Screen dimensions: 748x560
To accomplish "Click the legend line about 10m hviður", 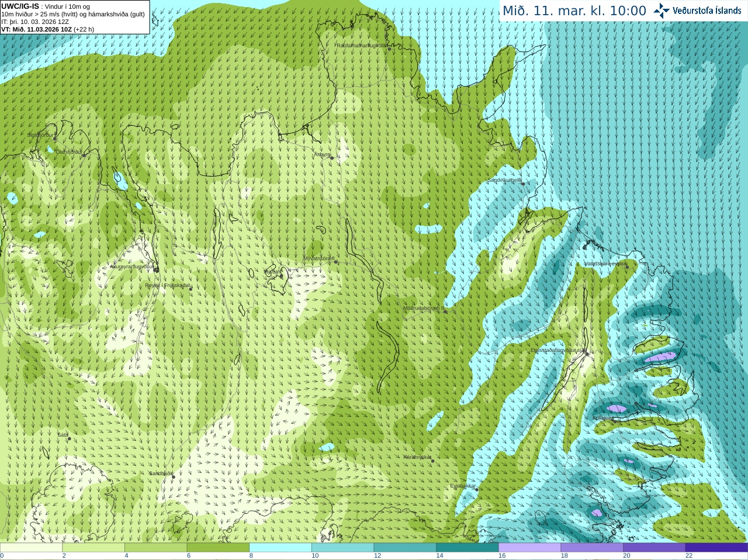I will 73,14.
